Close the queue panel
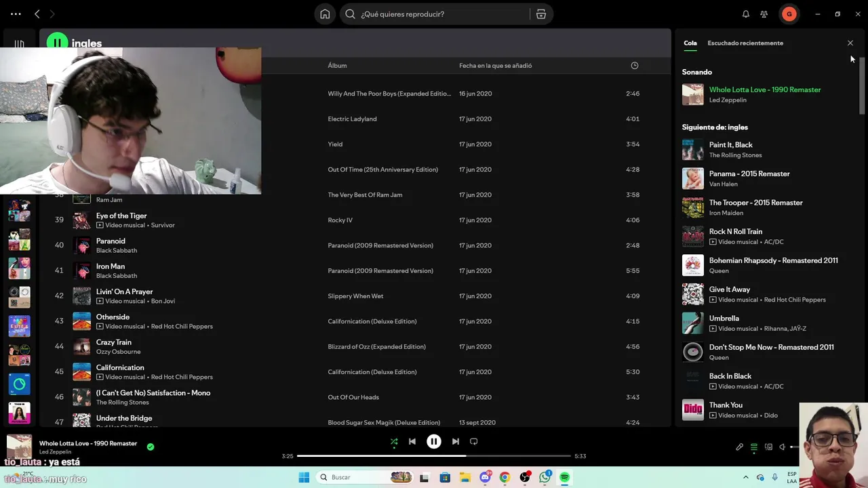The image size is (868, 488). (850, 43)
